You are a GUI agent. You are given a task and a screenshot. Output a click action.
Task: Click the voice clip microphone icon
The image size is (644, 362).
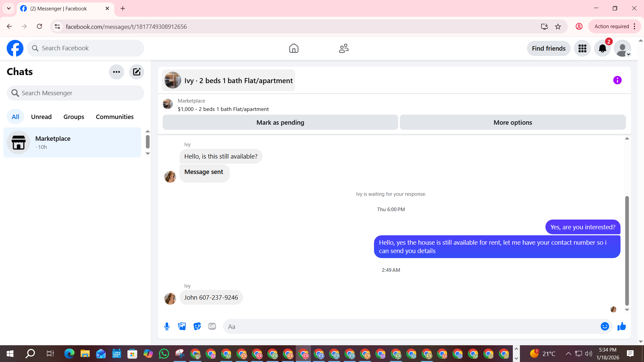pos(167,326)
